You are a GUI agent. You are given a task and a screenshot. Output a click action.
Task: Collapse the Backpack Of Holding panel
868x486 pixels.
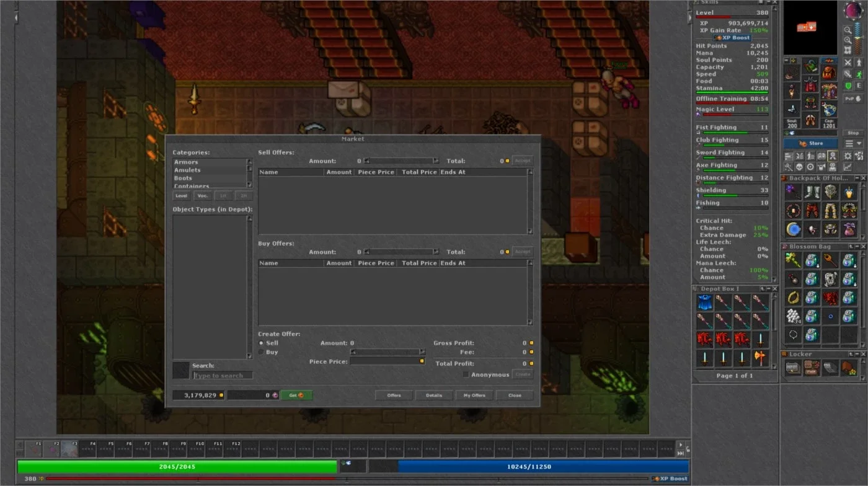pyautogui.click(x=856, y=178)
